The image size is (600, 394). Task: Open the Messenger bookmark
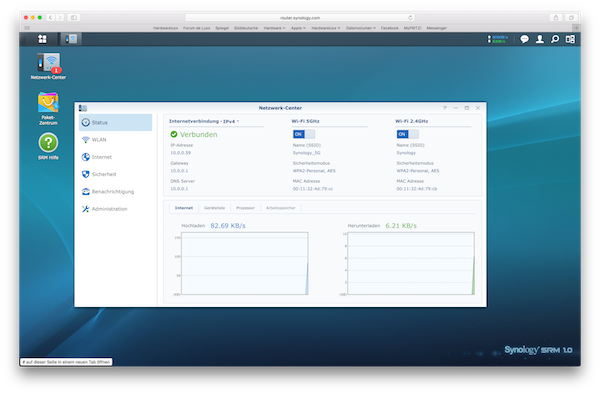point(436,28)
